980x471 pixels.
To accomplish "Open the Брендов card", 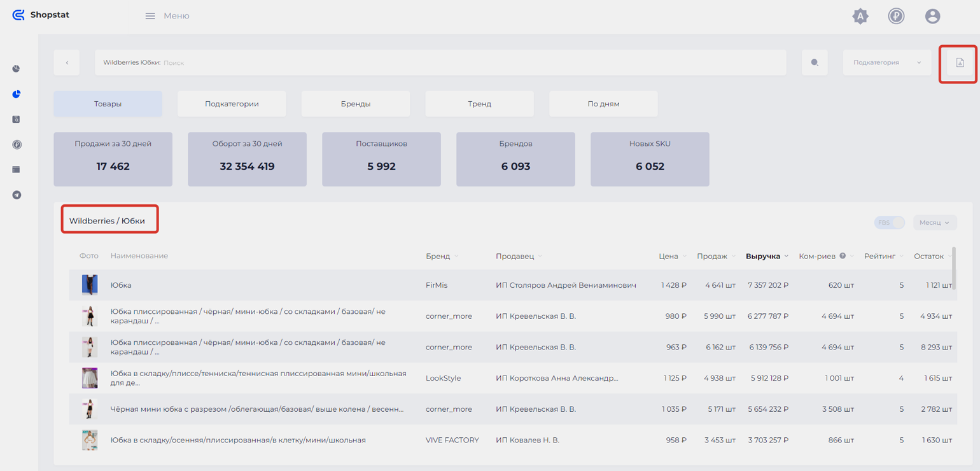I will [515, 159].
